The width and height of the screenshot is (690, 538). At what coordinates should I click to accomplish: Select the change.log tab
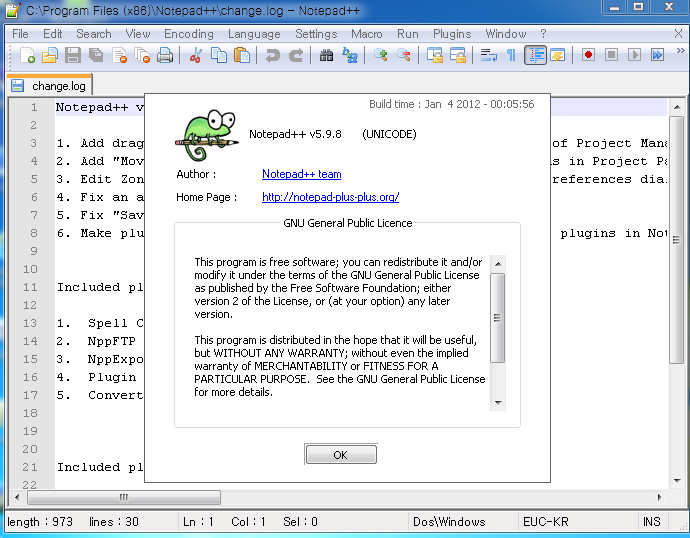(x=50, y=85)
